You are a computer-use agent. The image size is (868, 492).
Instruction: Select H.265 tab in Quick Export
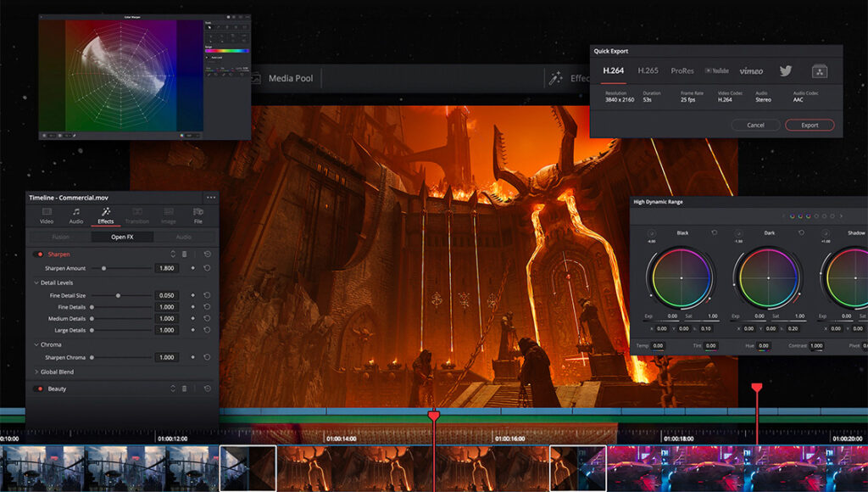click(648, 71)
